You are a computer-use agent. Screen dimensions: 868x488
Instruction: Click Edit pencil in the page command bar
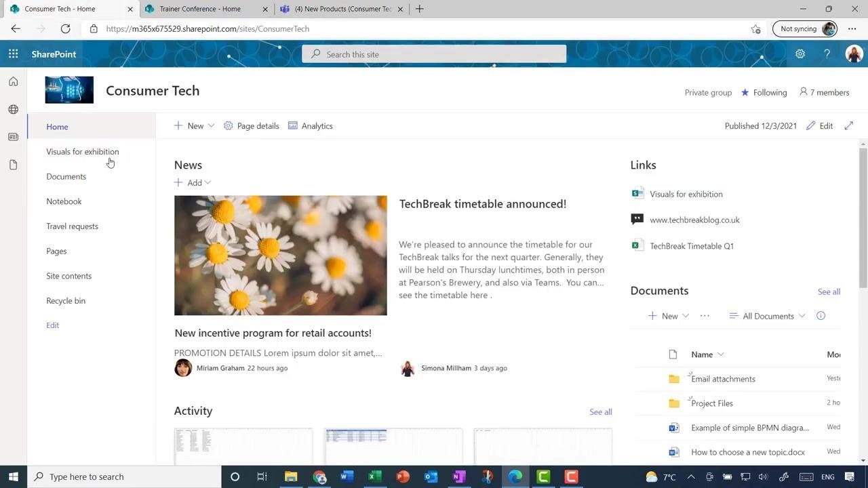[819, 126]
